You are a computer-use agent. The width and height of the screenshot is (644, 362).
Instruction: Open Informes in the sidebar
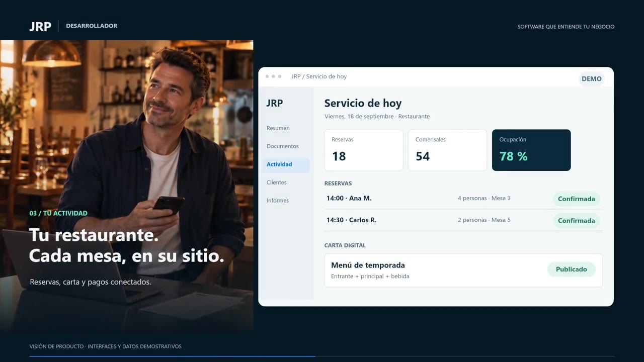pos(278,201)
